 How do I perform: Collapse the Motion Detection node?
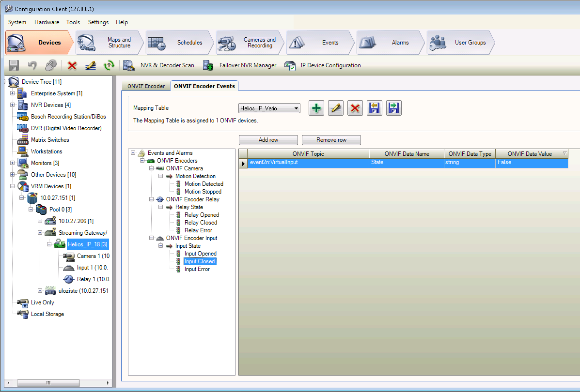pyautogui.click(x=161, y=176)
